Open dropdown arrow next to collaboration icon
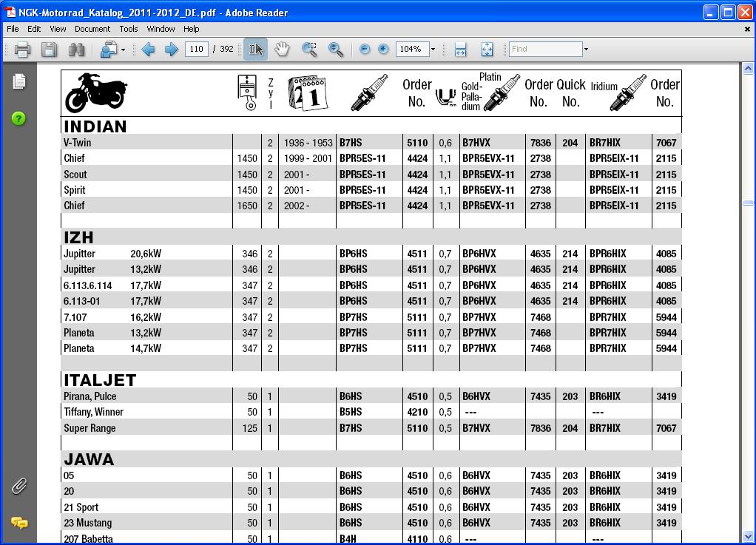Viewport: 756px width, 545px height. (124, 49)
